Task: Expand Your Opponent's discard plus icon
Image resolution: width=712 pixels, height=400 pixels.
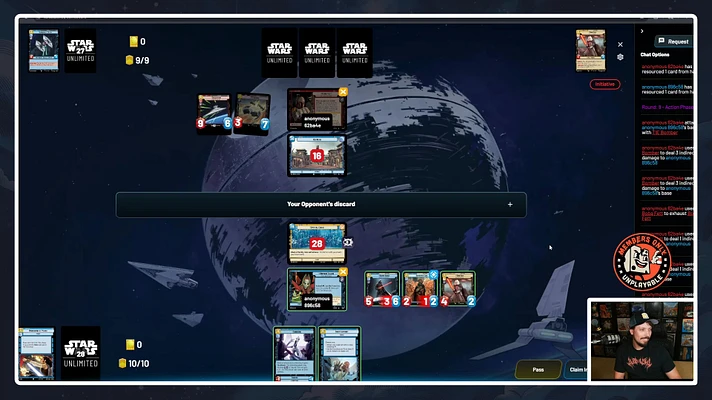Action: [510, 205]
